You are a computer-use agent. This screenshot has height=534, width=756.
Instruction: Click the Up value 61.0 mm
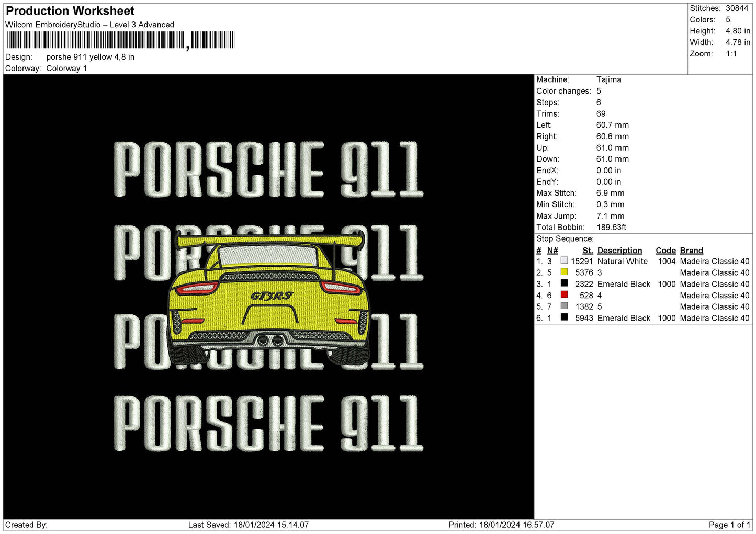coord(613,148)
